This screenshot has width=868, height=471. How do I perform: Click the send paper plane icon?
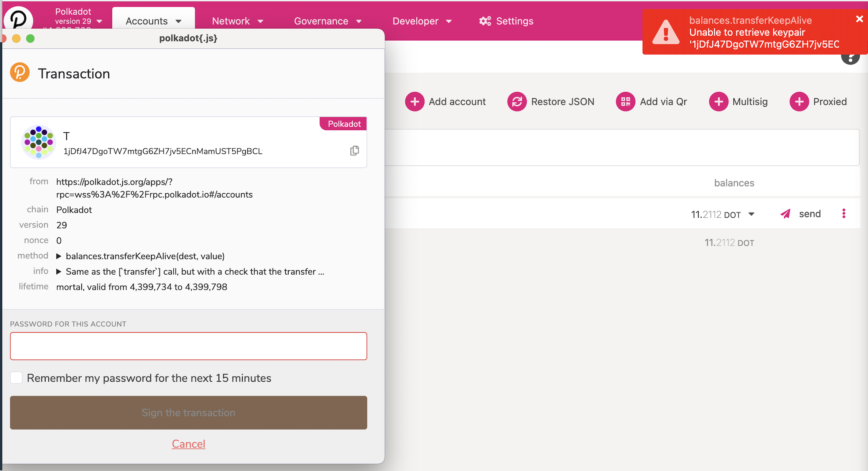(x=785, y=214)
